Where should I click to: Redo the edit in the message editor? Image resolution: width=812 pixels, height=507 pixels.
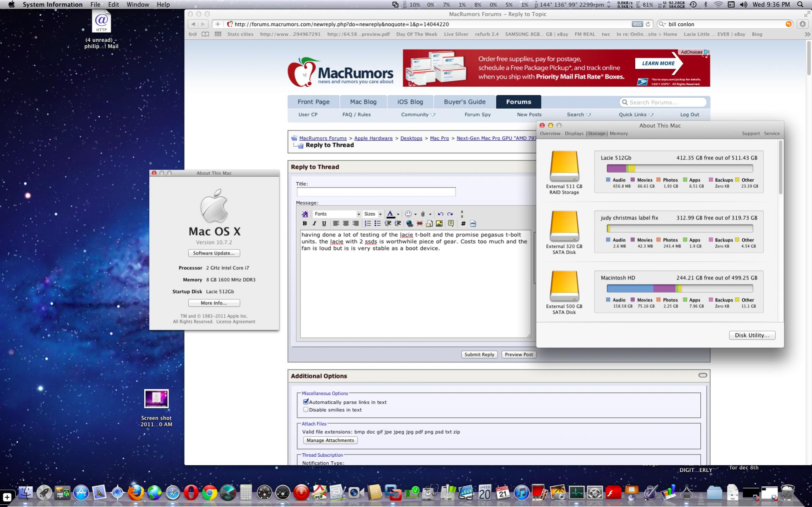[450, 214]
